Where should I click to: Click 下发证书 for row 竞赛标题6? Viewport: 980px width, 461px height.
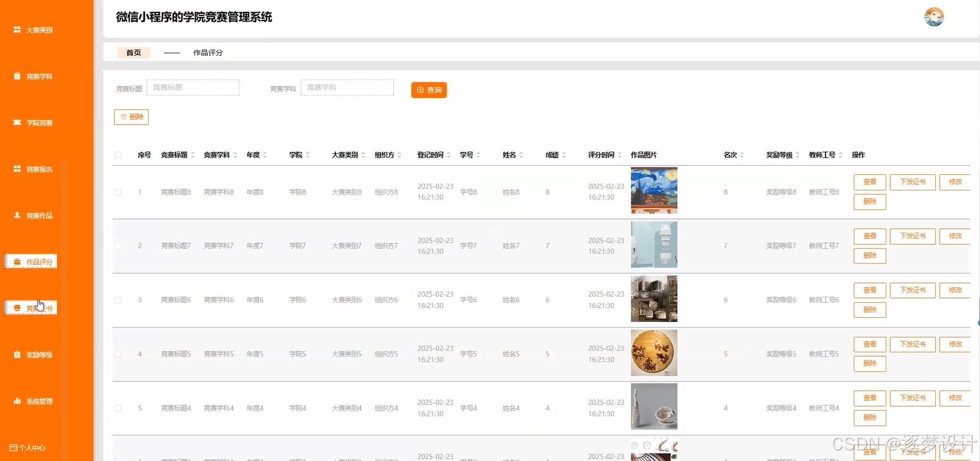pos(913,290)
